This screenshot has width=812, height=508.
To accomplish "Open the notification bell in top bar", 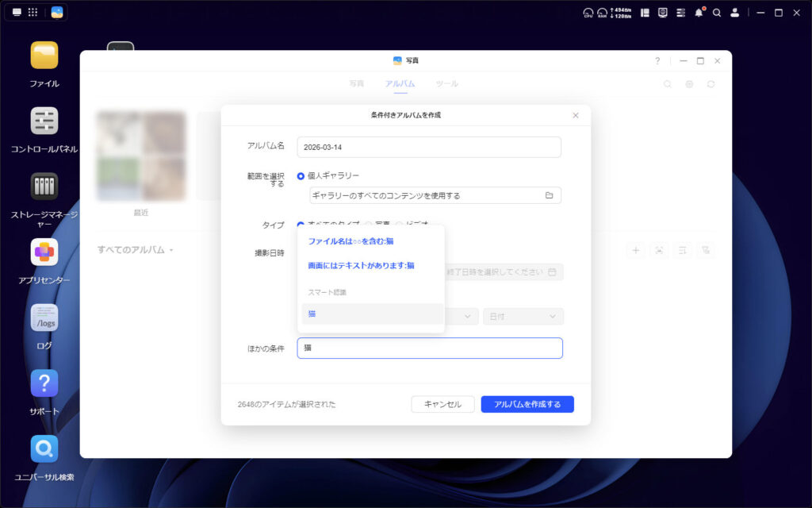I will tap(699, 13).
